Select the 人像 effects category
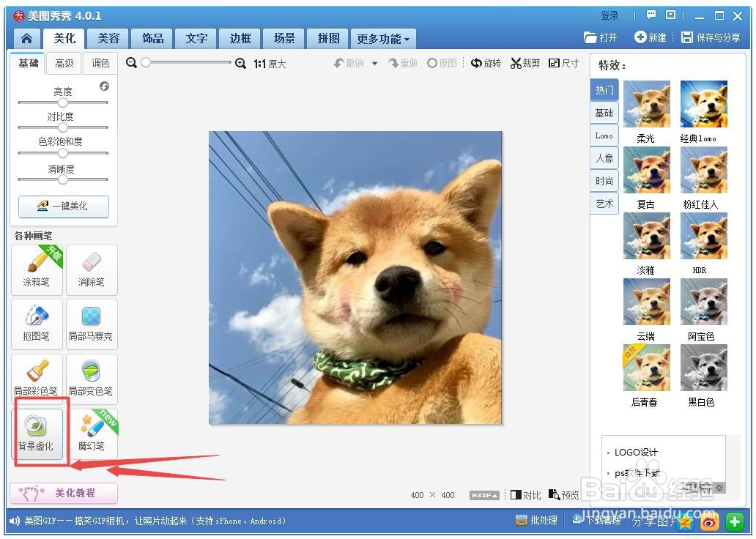Image resolution: width=756 pixels, height=539 pixels. 604,158
